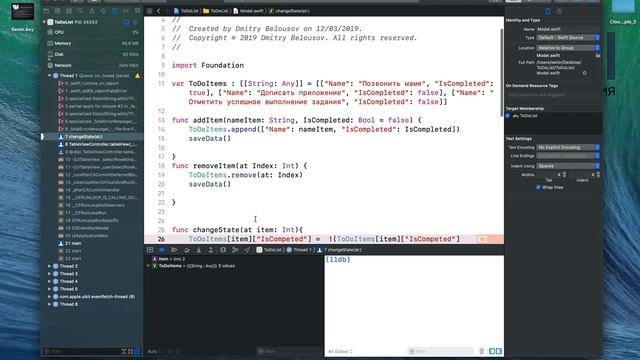Adjust the Tab width stepper
The width and height of the screenshot is (640, 360).
pos(564,175)
